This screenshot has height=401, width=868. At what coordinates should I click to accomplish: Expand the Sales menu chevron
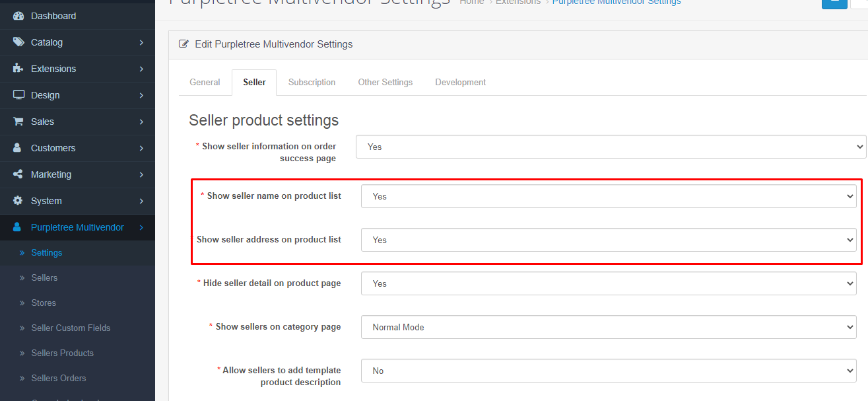141,122
